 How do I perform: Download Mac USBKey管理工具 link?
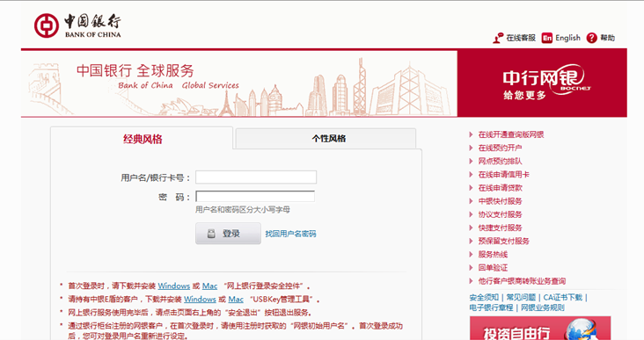click(x=236, y=299)
